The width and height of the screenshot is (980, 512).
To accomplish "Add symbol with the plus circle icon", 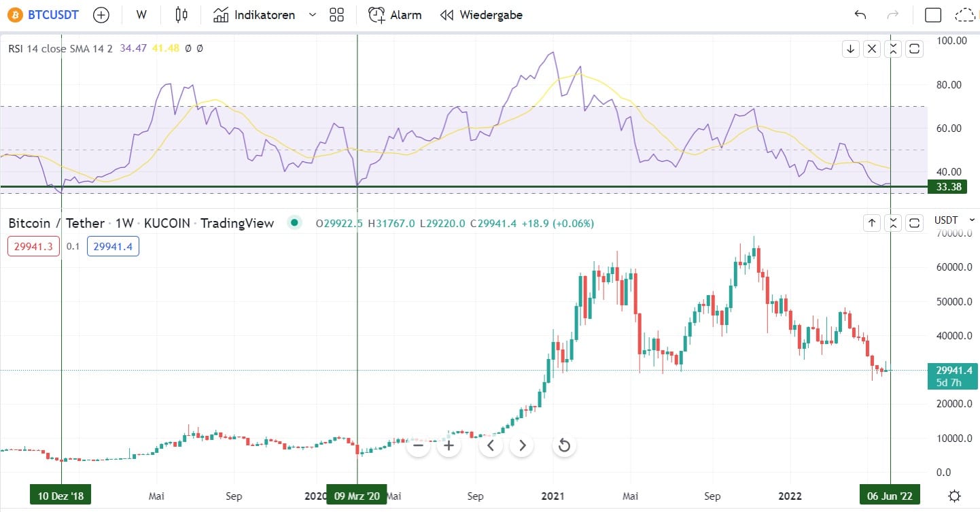I will [101, 15].
